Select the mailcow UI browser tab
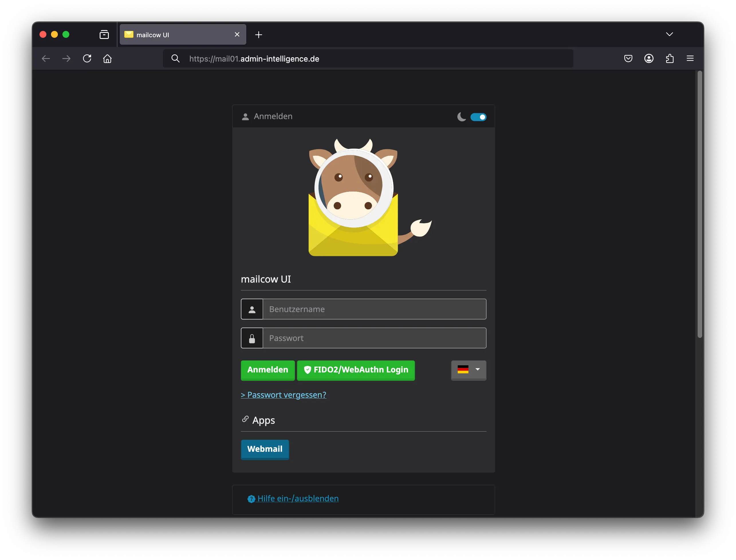 183,34
